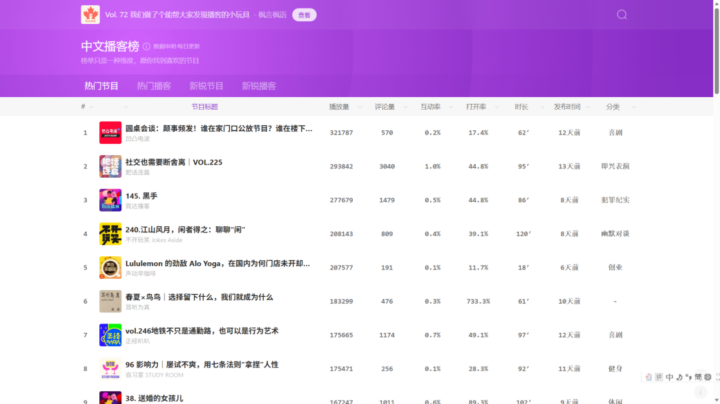Toggle the IME punctuation mode icon

688,377
